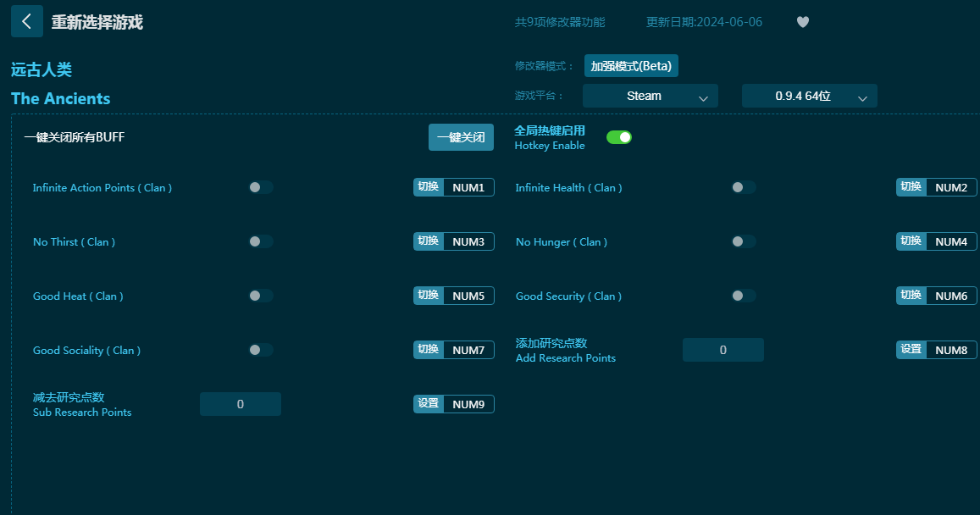Edit the NUM7 hotkey binding

point(468,351)
